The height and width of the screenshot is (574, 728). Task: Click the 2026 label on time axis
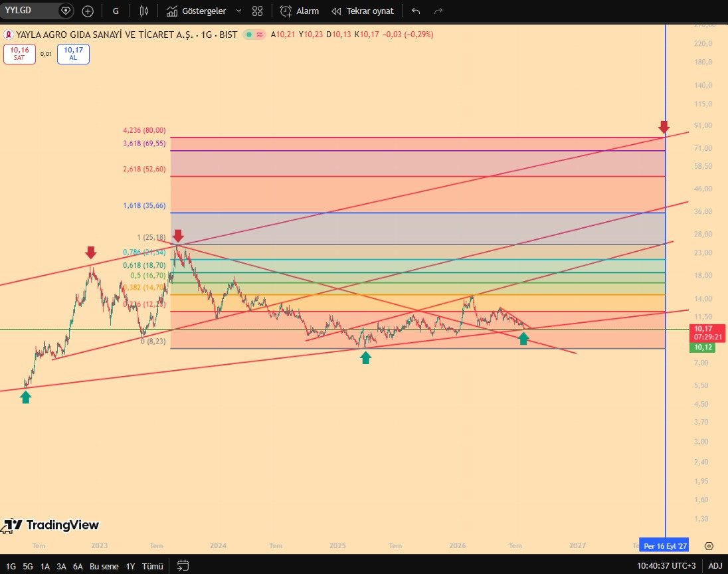click(457, 545)
